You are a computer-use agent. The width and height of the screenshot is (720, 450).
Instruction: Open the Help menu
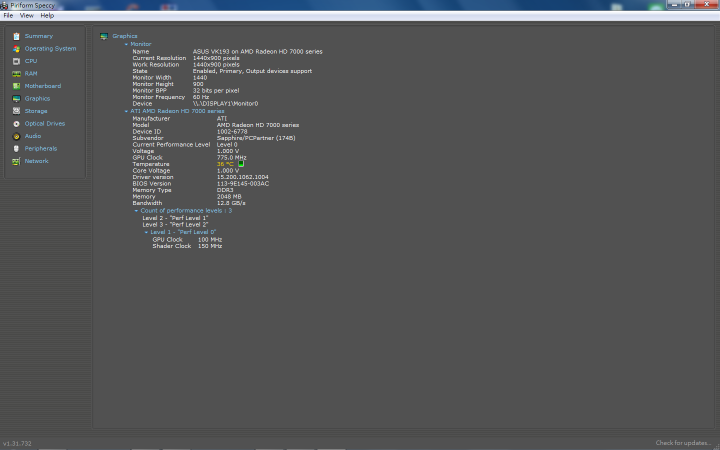[x=47, y=16]
